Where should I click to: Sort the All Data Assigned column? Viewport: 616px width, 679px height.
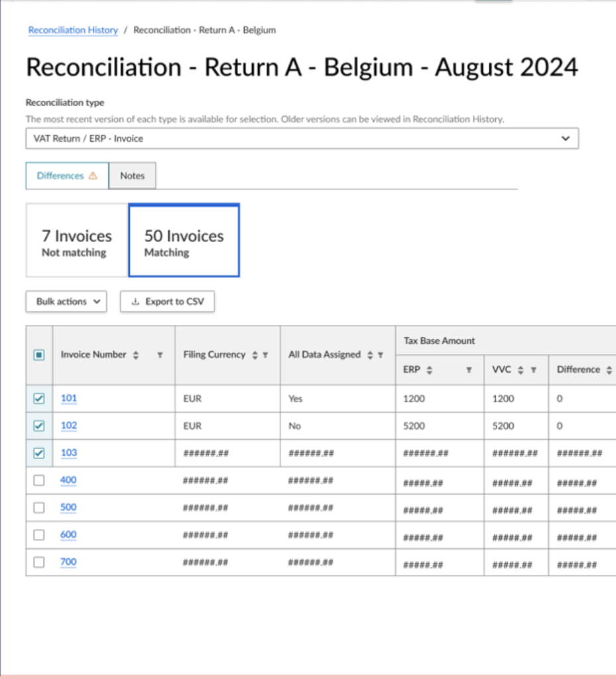click(x=371, y=355)
